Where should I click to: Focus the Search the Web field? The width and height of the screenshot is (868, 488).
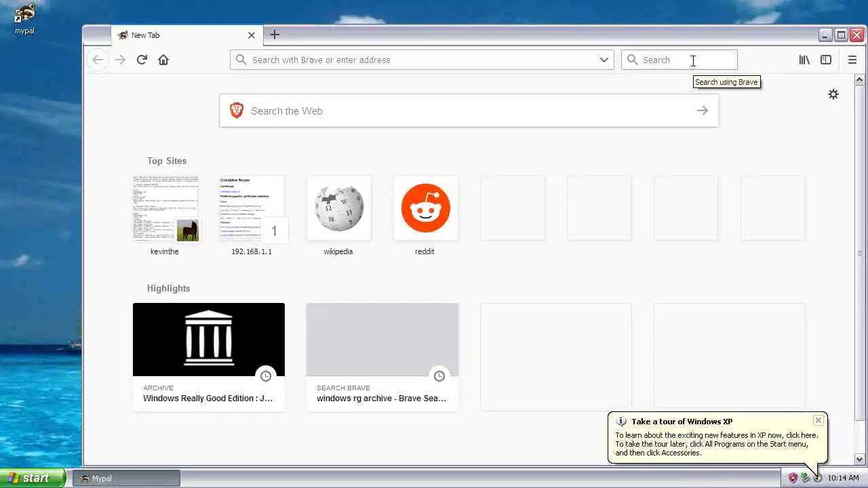click(x=469, y=110)
